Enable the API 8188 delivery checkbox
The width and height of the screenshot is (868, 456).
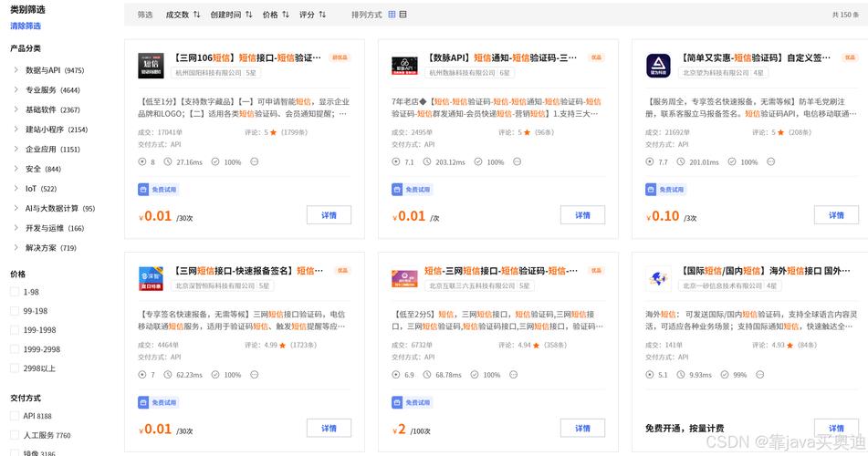point(15,416)
